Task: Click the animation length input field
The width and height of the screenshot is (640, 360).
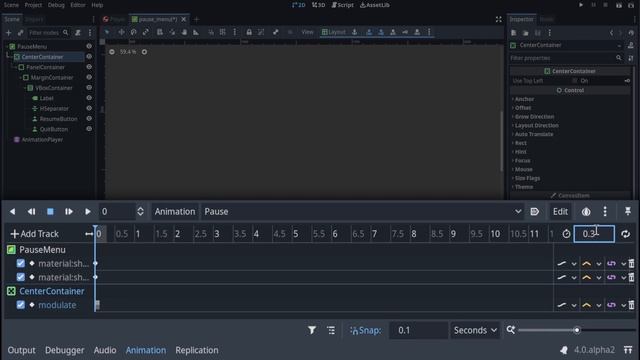Action: (594, 234)
